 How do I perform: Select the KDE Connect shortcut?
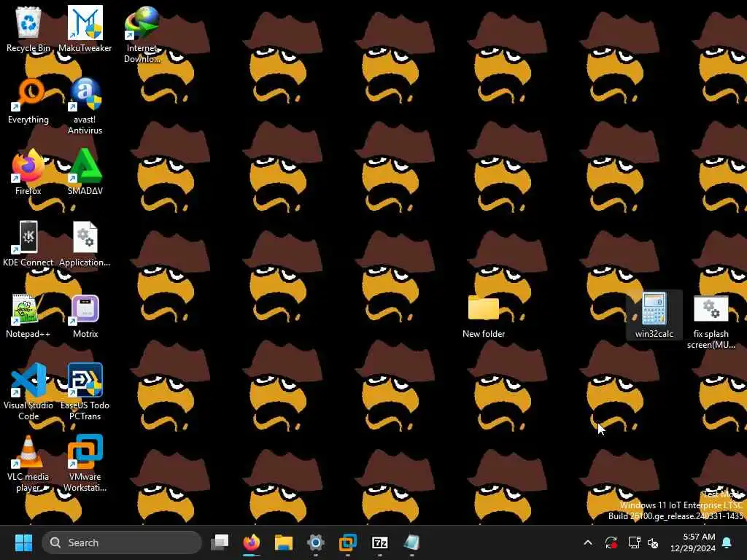pyautogui.click(x=28, y=244)
